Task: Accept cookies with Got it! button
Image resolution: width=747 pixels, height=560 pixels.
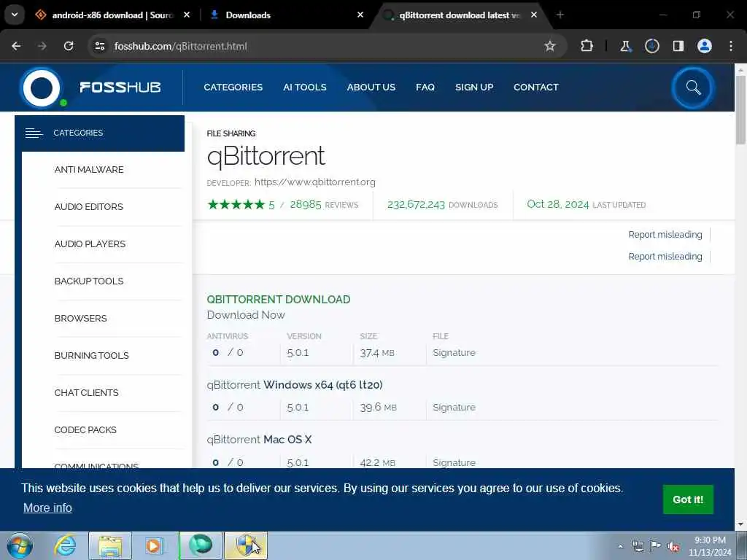Action: point(688,499)
